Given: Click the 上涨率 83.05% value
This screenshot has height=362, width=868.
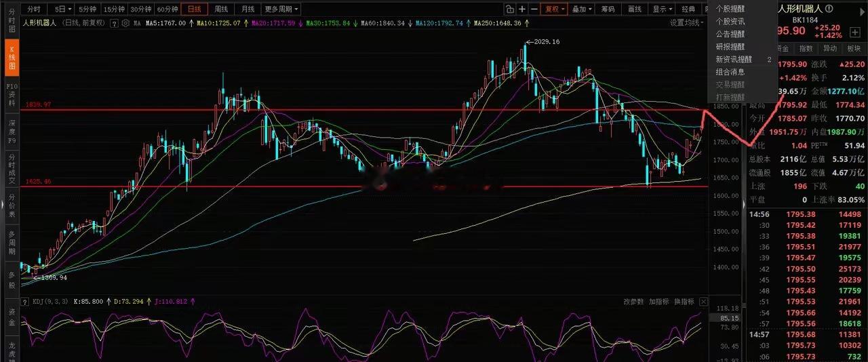Looking at the screenshot, I should (x=851, y=200).
